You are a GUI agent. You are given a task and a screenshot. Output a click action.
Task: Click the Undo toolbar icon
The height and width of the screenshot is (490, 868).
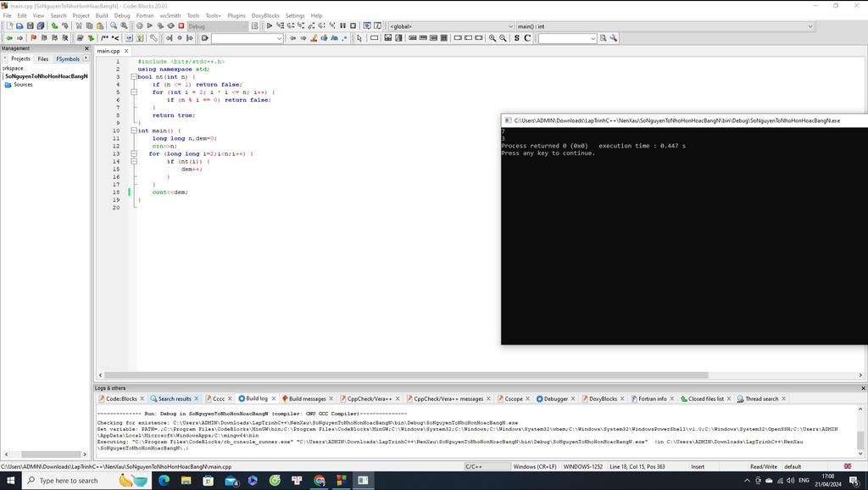[x=54, y=26]
